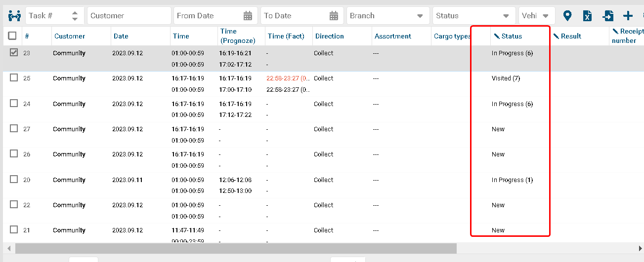Add a new task with plus icon

tap(628, 16)
